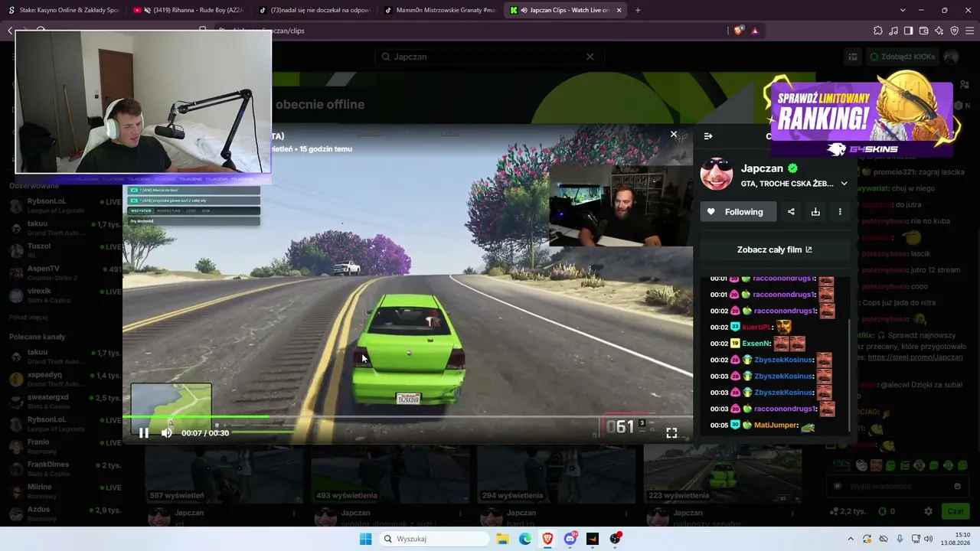This screenshot has width=980, height=551.
Task: Open the clip thumbnail with 223 views
Action: (x=723, y=474)
